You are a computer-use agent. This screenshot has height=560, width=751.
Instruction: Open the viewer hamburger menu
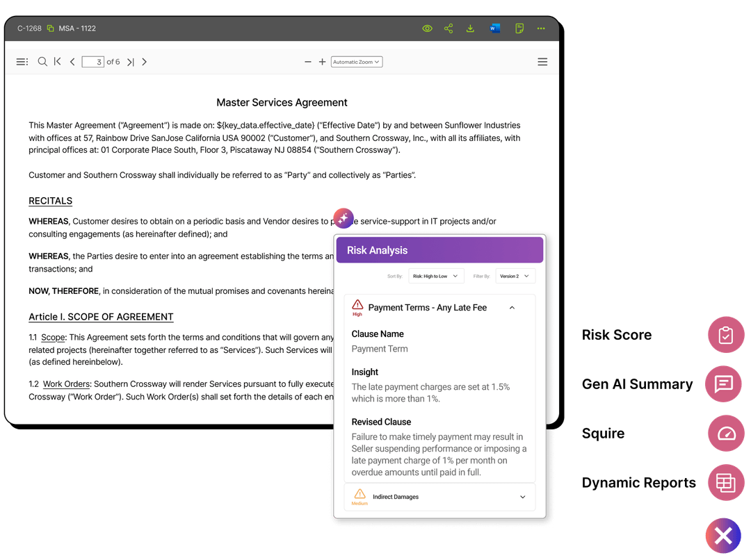[x=542, y=61]
